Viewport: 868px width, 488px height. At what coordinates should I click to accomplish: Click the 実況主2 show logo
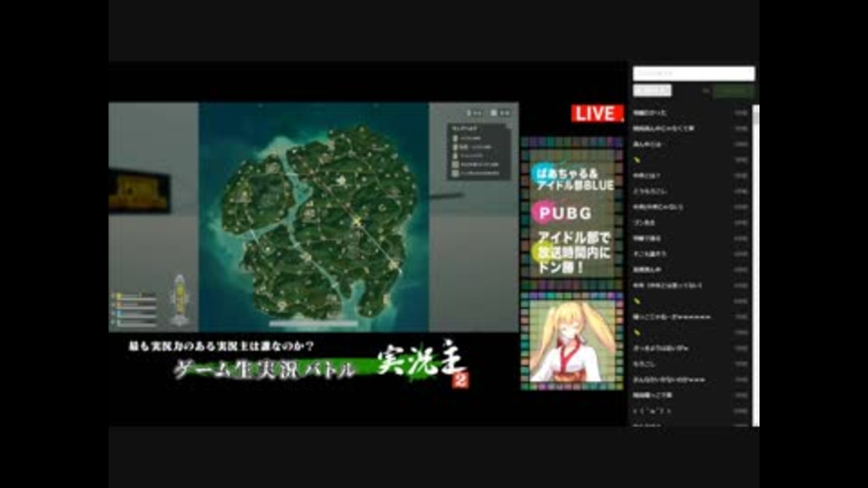point(424,364)
